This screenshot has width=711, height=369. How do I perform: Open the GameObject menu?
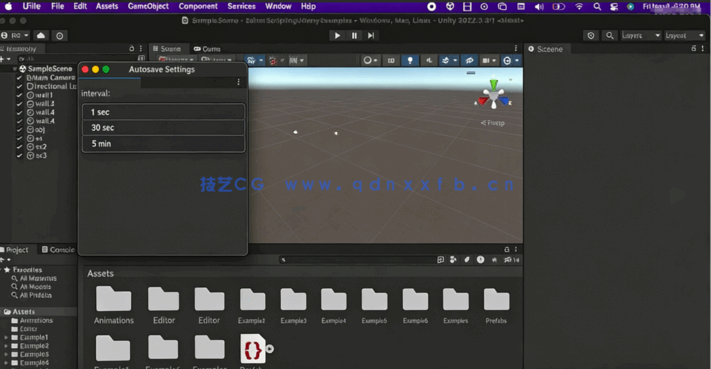pos(148,6)
